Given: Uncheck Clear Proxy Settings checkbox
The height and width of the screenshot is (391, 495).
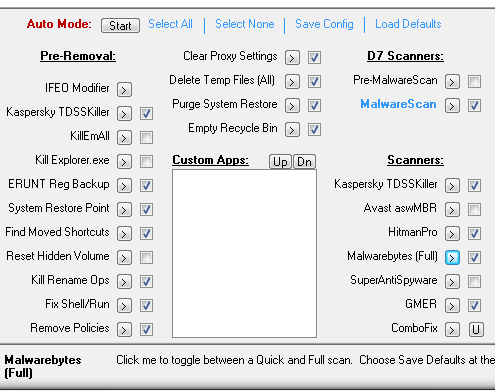Looking at the screenshot, I should 314,58.
